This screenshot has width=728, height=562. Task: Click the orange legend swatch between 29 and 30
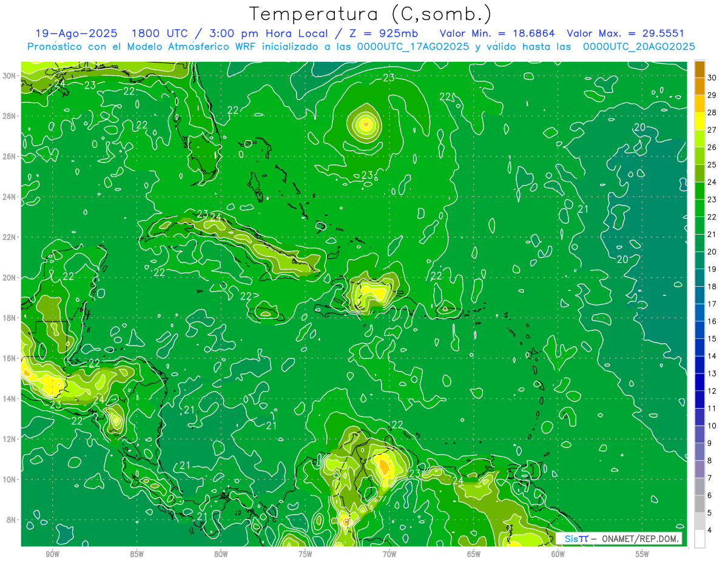700,86
